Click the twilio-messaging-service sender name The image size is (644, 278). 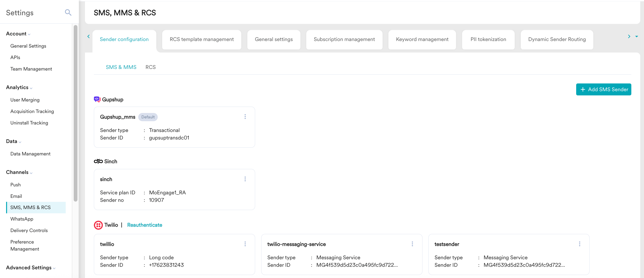pos(296,244)
